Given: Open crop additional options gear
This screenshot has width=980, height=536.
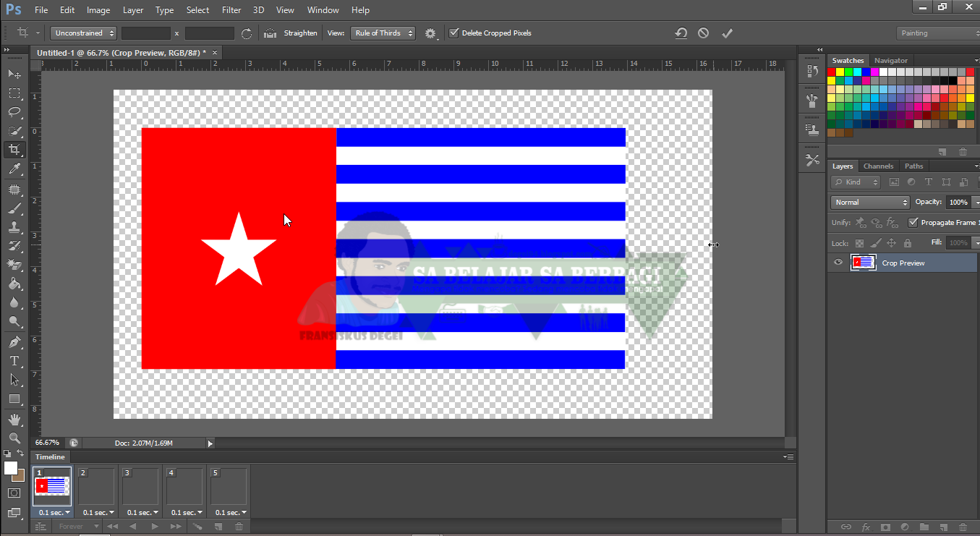Looking at the screenshot, I should [431, 33].
